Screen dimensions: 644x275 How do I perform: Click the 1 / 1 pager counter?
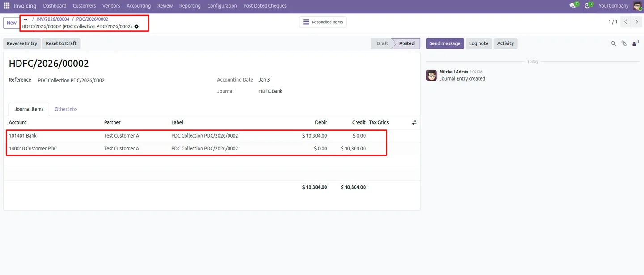click(x=613, y=22)
